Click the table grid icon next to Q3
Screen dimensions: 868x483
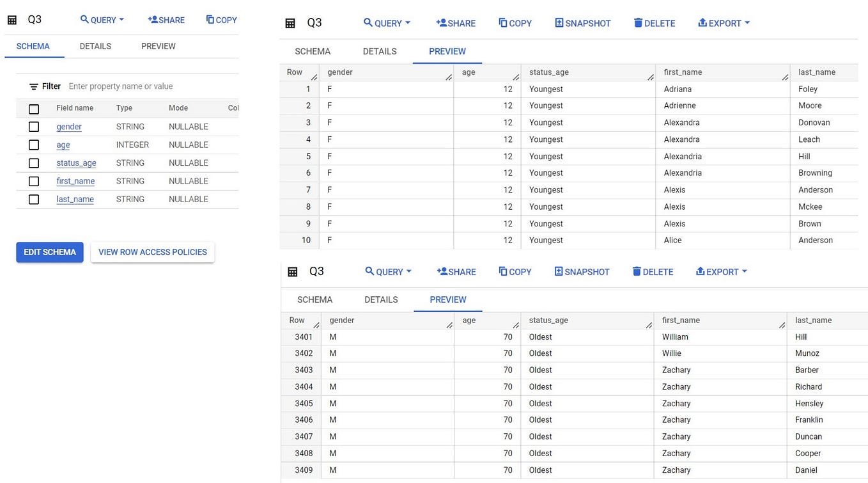[12, 19]
